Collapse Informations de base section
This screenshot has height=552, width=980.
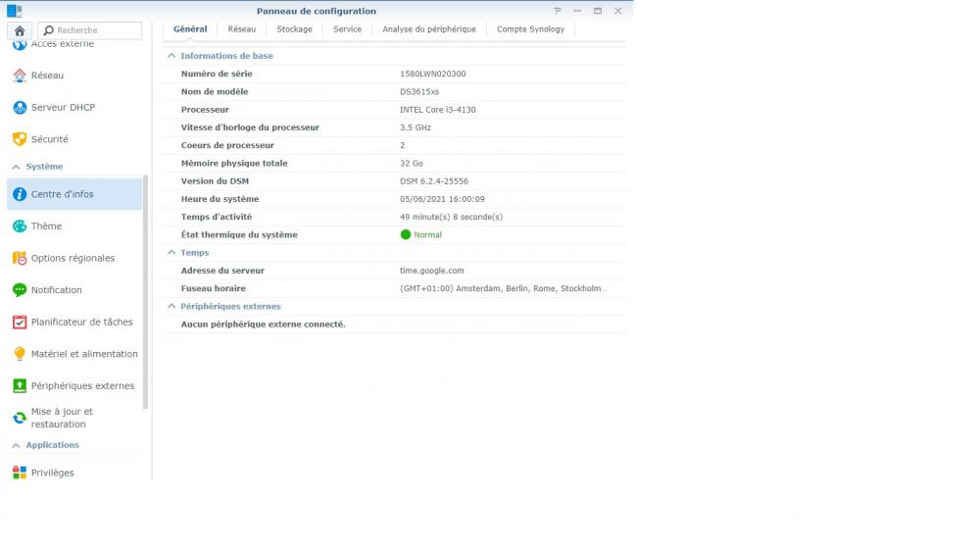tap(171, 56)
